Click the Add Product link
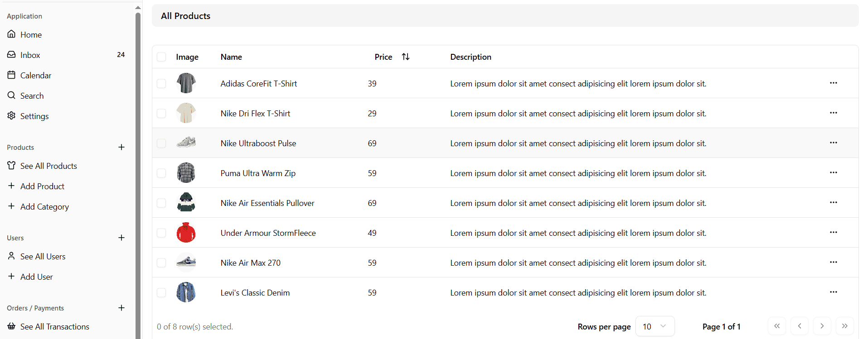 point(42,186)
